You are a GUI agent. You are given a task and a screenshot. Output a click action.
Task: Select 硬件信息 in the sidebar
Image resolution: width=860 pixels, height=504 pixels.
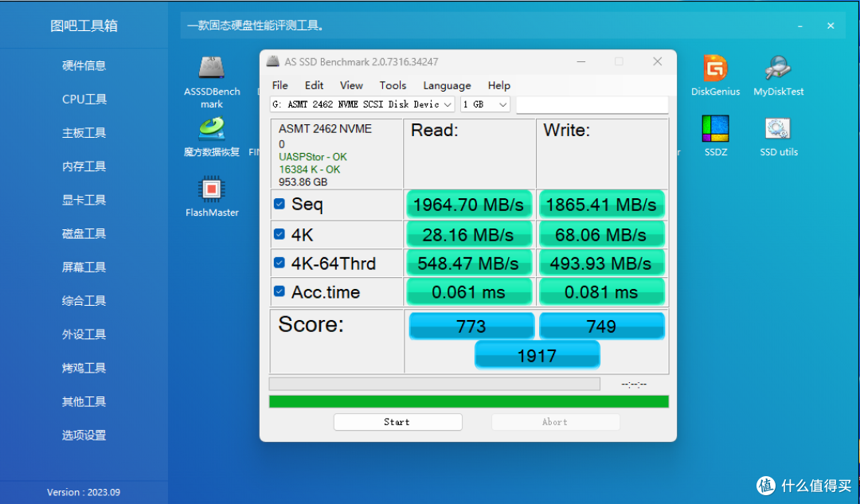point(84,66)
